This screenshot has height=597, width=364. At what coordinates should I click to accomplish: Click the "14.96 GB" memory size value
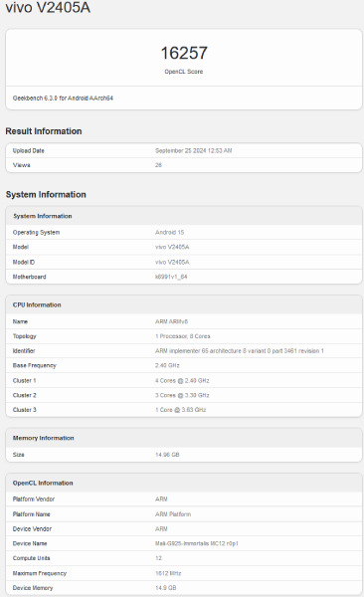tap(167, 455)
